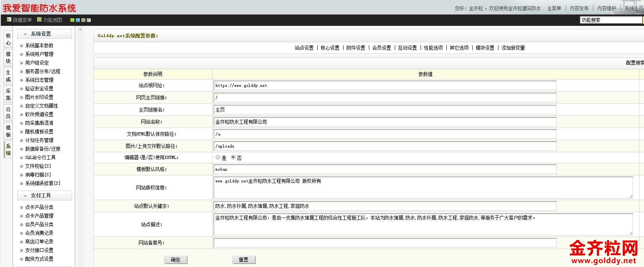
Task: Open 验证安全设置 in sidebar
Action: point(39,88)
